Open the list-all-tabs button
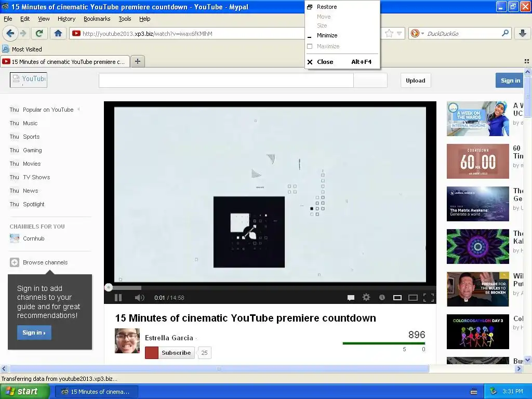This screenshot has width=532, height=399. 527,61
